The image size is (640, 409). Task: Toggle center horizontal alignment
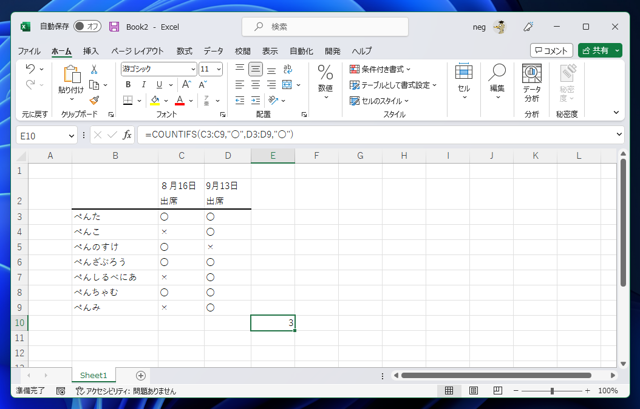pos(256,85)
